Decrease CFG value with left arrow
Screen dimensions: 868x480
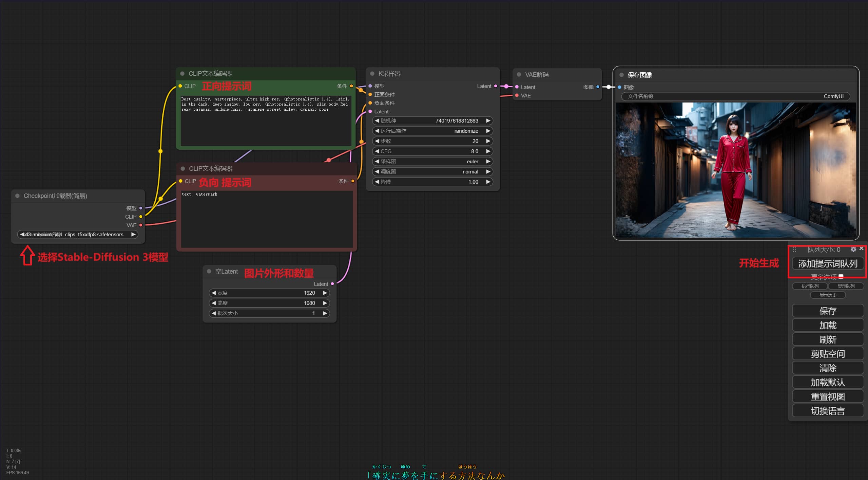[x=377, y=151]
